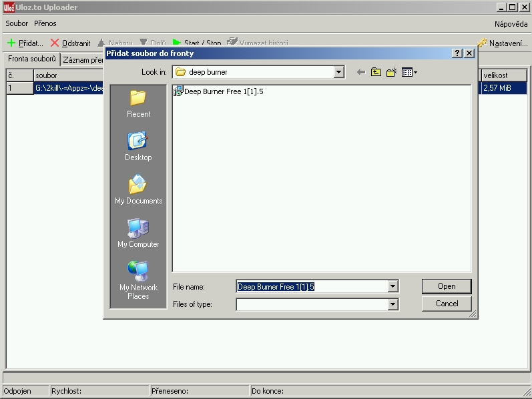Create new folder icon in dialog
532x399 pixels.
[x=392, y=72]
